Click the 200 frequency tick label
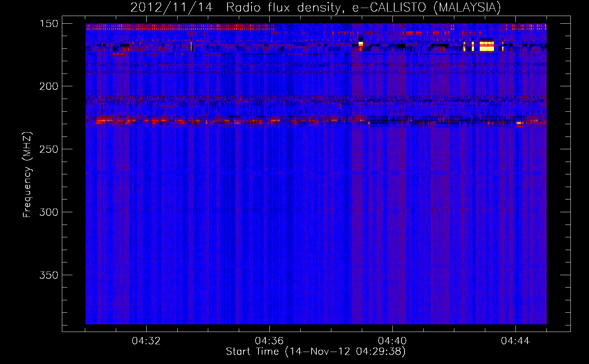Viewport: 589px width, 364px height. pyautogui.click(x=49, y=86)
